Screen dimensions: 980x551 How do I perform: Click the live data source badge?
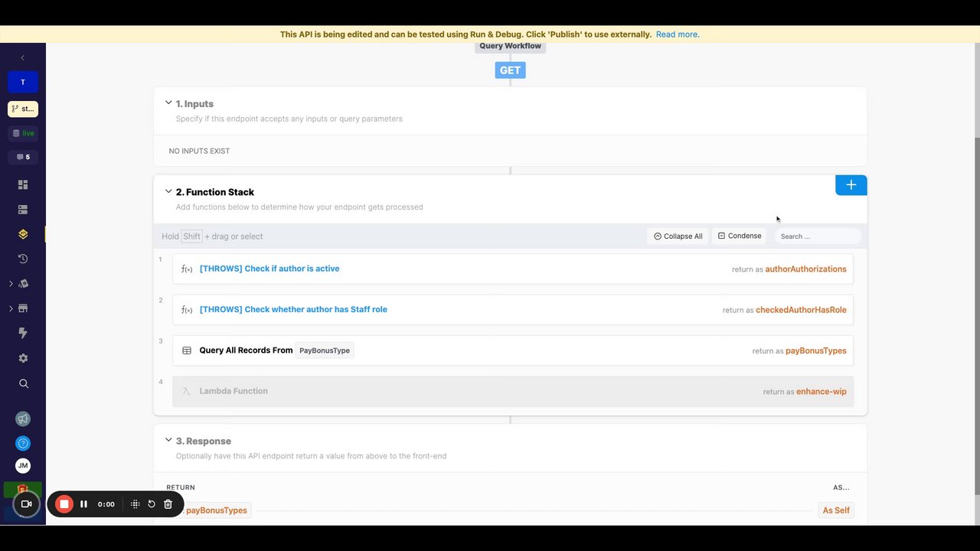[x=23, y=133]
